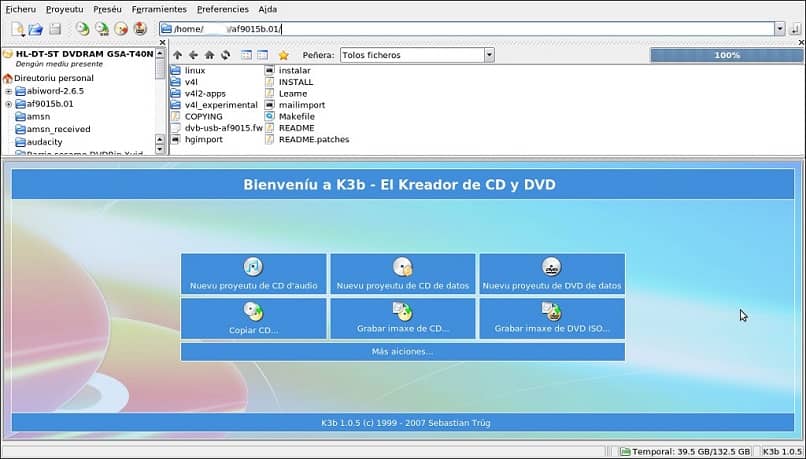Click the Temporal disk space icon
Image resolution: width=806 pixels, height=459 pixels.
coord(625,452)
